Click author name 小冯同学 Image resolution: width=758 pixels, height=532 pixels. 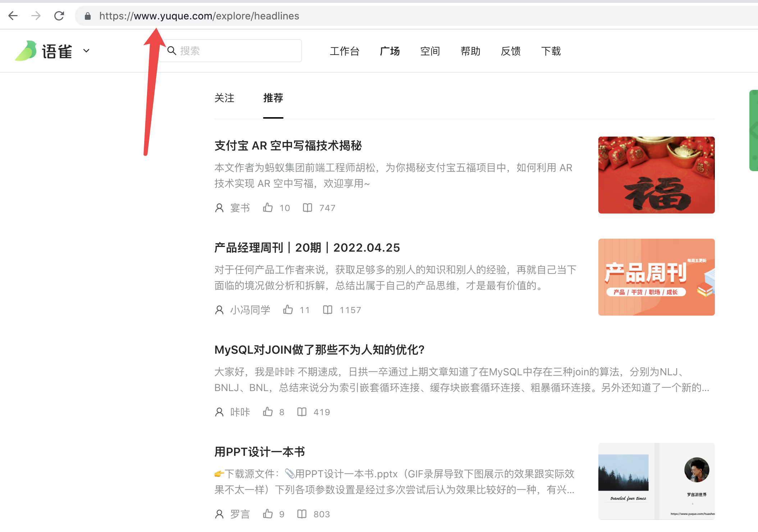click(250, 310)
